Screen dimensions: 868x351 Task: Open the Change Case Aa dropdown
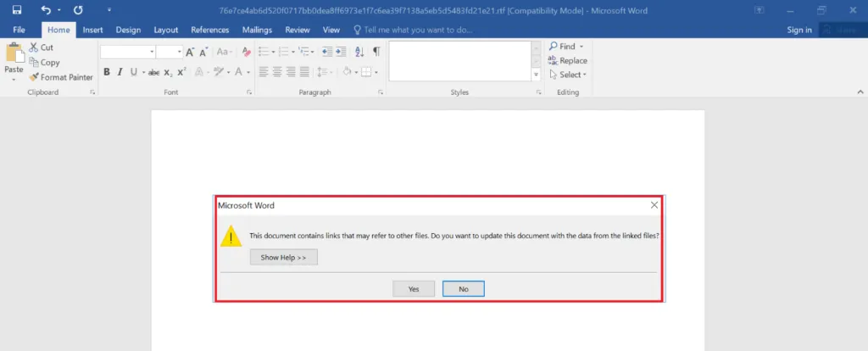224,52
